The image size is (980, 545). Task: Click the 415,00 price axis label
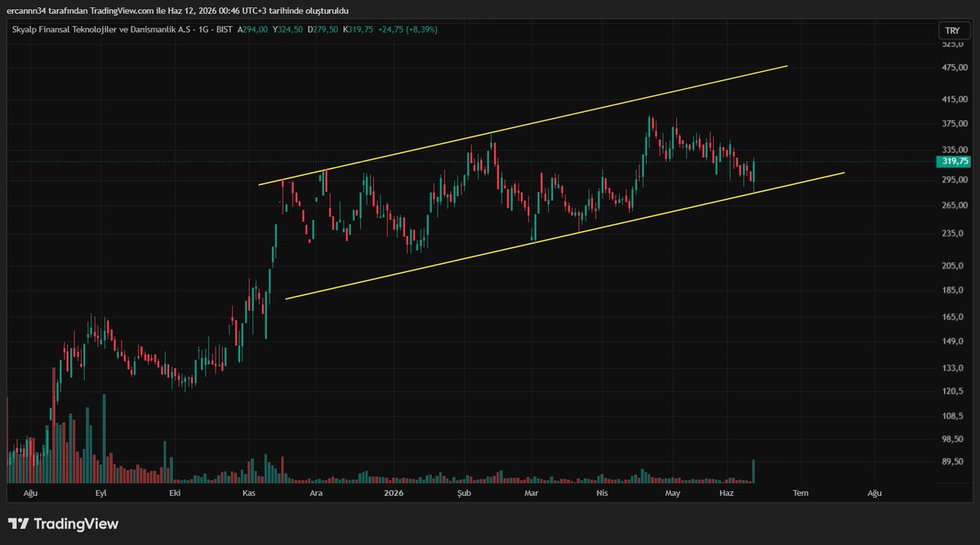[x=954, y=99]
